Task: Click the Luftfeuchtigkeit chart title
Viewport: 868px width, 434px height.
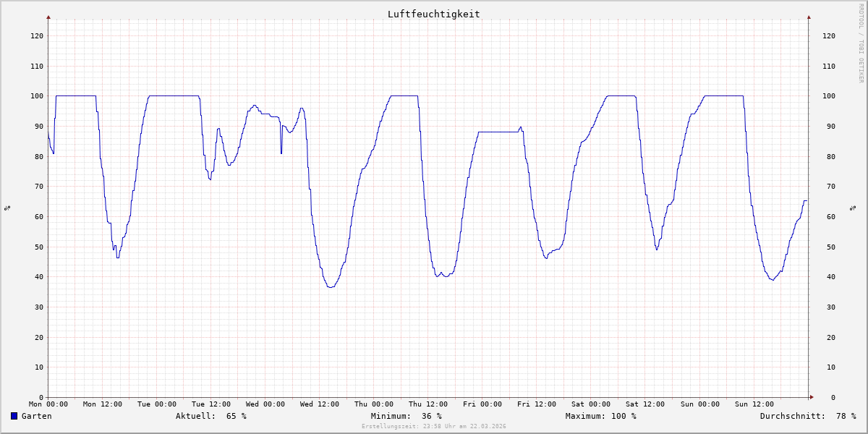Action: 433,14
